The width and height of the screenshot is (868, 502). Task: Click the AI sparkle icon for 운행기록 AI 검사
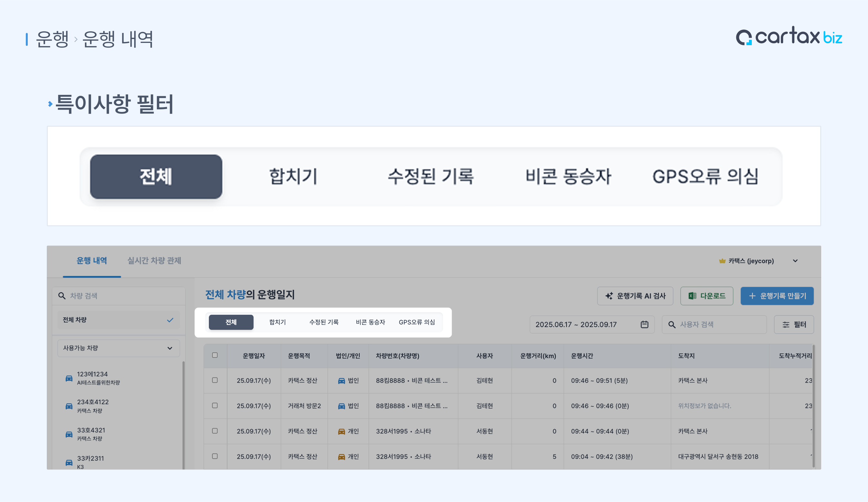tap(609, 296)
